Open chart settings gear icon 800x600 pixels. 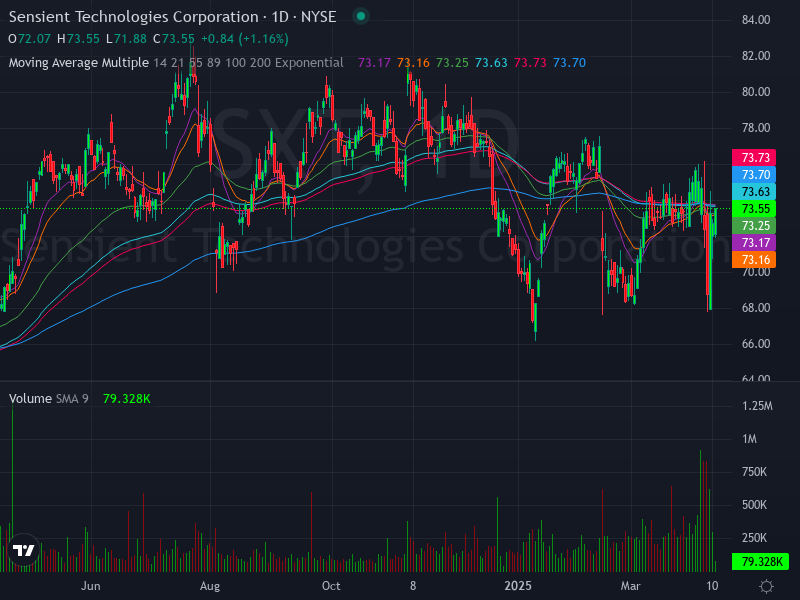[766, 586]
